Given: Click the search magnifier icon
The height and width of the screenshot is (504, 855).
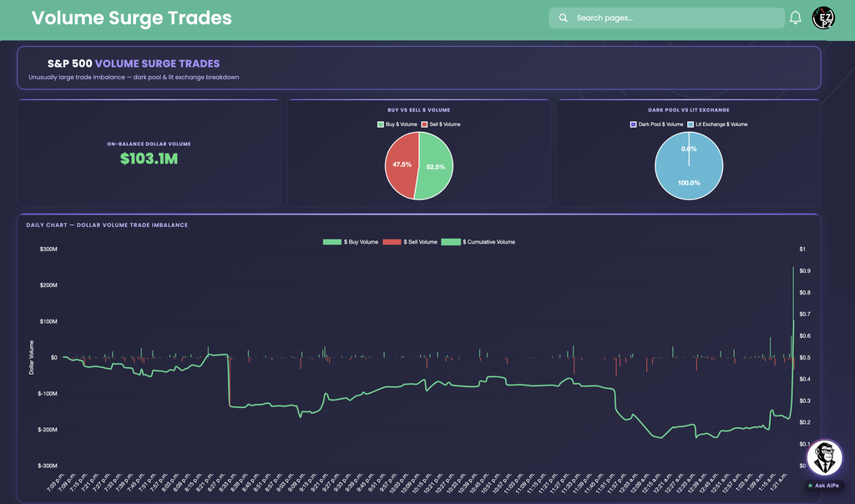Looking at the screenshot, I should pyautogui.click(x=564, y=18).
